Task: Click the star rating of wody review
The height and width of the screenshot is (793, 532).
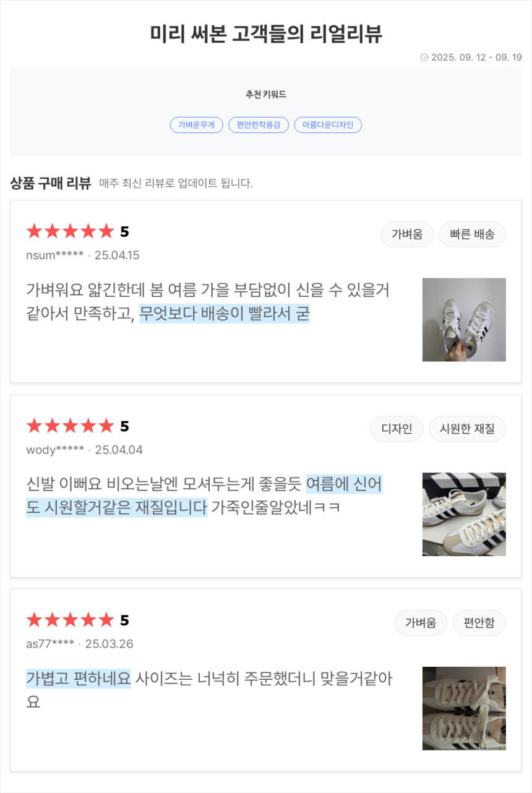Action: 71,426
